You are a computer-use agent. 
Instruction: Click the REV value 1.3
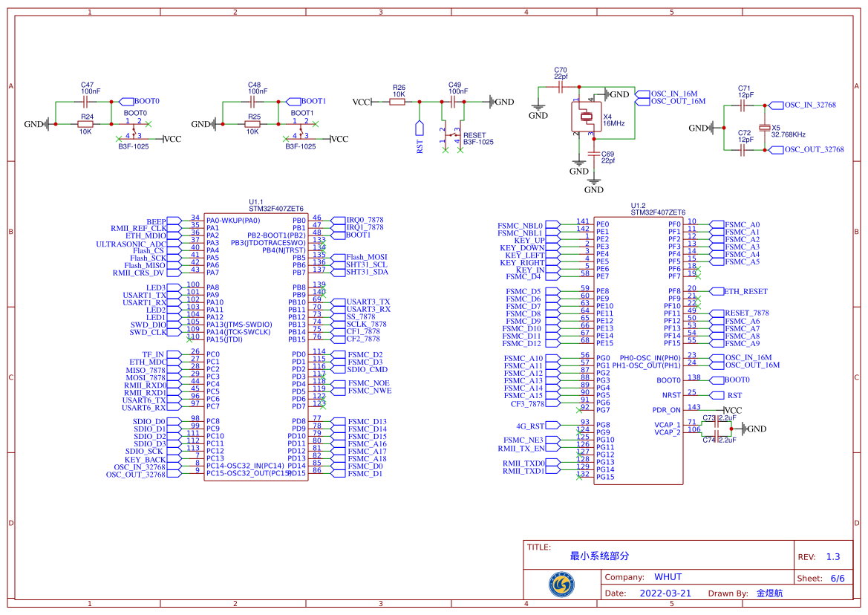pos(833,557)
